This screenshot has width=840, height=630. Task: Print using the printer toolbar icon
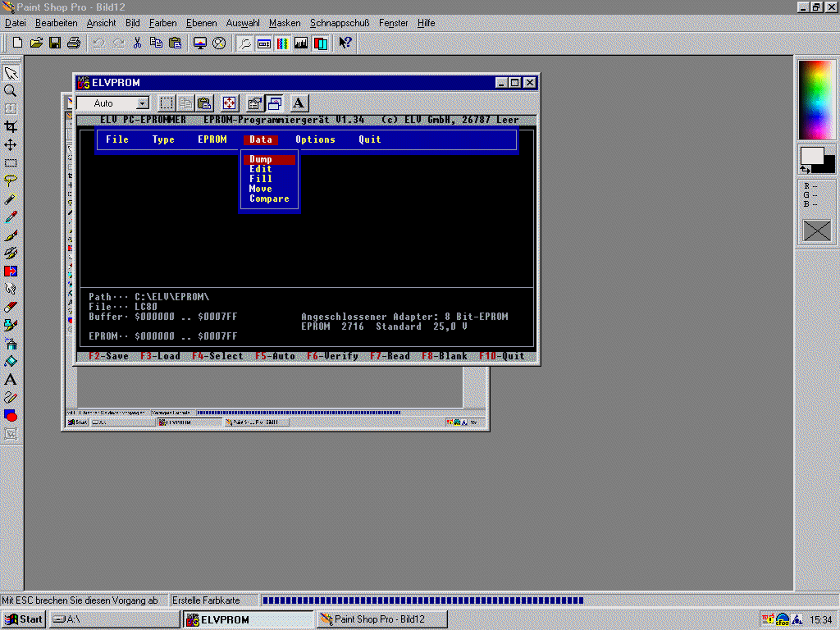pos(73,43)
